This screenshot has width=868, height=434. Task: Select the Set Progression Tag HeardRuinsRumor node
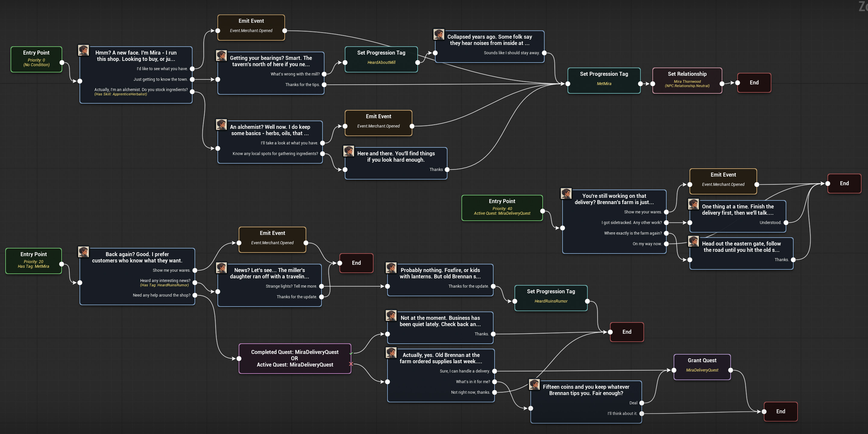coord(551,297)
